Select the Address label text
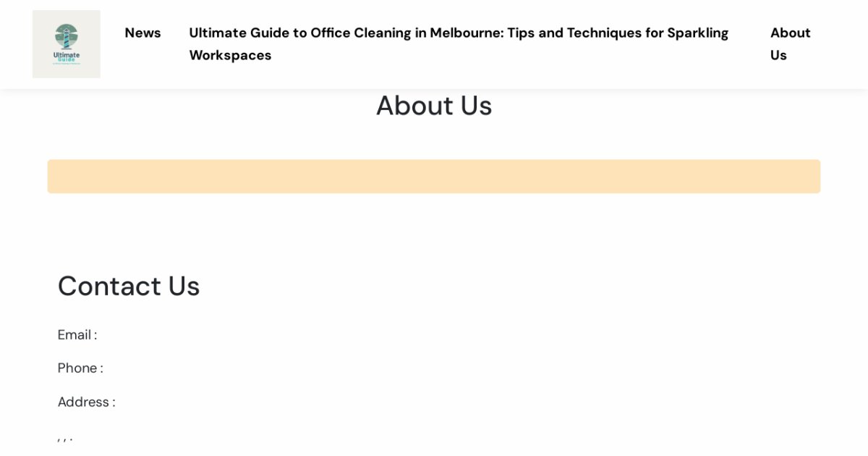Viewport: 868px width, 456px height. click(x=86, y=402)
